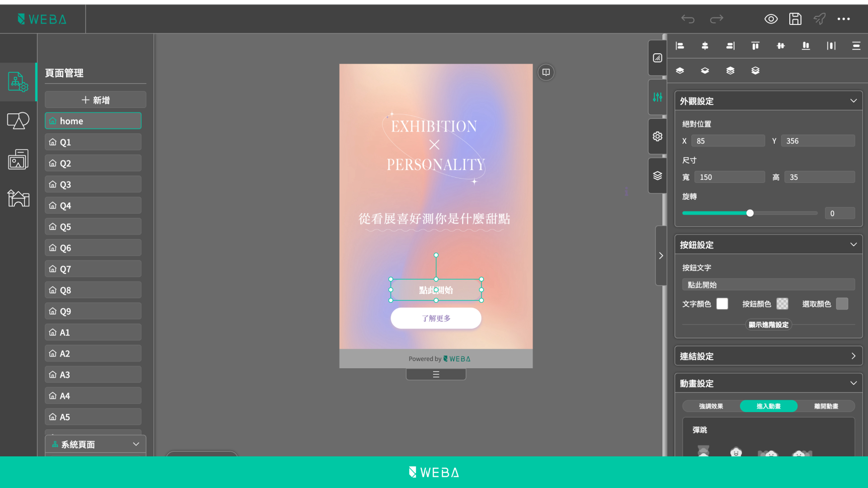Open the 系統頁面 dropdown
The image size is (868, 488).
point(95,444)
